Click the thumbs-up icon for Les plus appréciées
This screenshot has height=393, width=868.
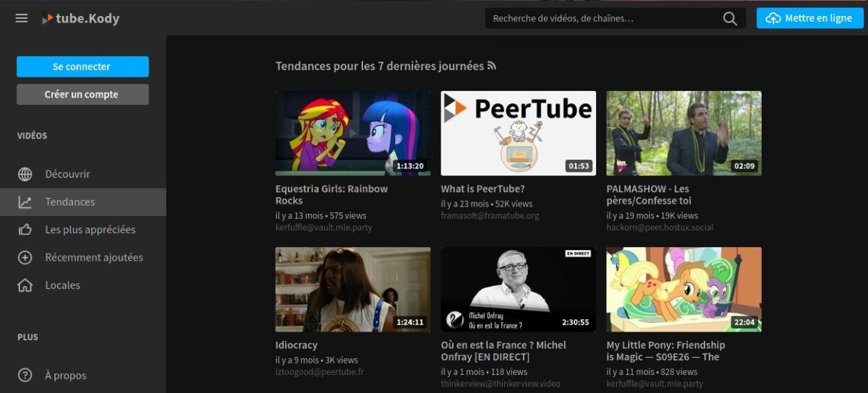25,230
